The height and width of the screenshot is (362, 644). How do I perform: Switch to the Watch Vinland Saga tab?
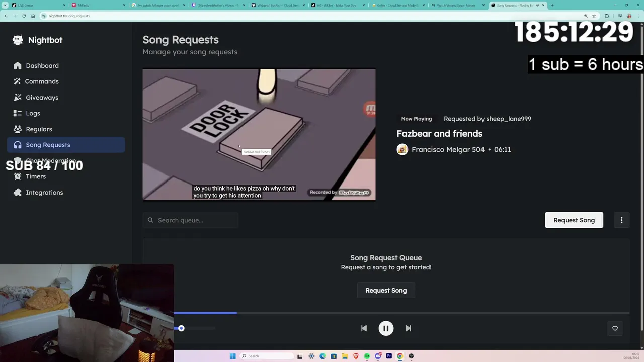coord(458,5)
